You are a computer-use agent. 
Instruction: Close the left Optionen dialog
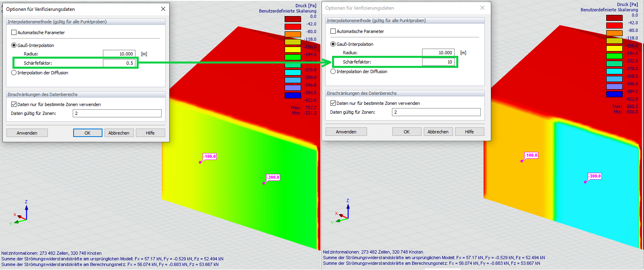tap(163, 9)
